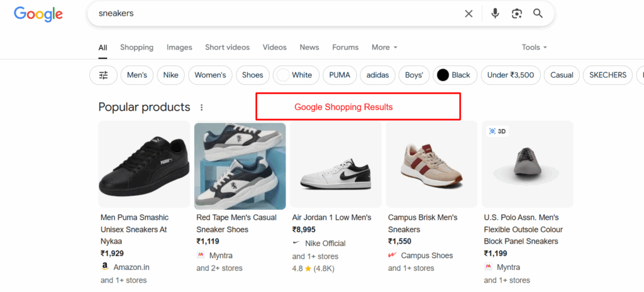The width and height of the screenshot is (644, 292).
Task: Toggle the Under ₹3,500 filter chip
Action: click(x=511, y=75)
